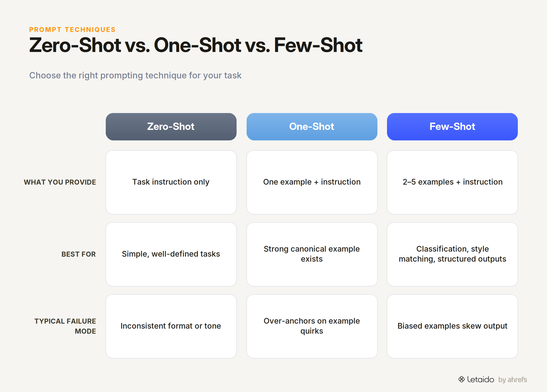Click 'Biased examples skew output' card
Screen dimensions: 547x392
[x=452, y=326]
